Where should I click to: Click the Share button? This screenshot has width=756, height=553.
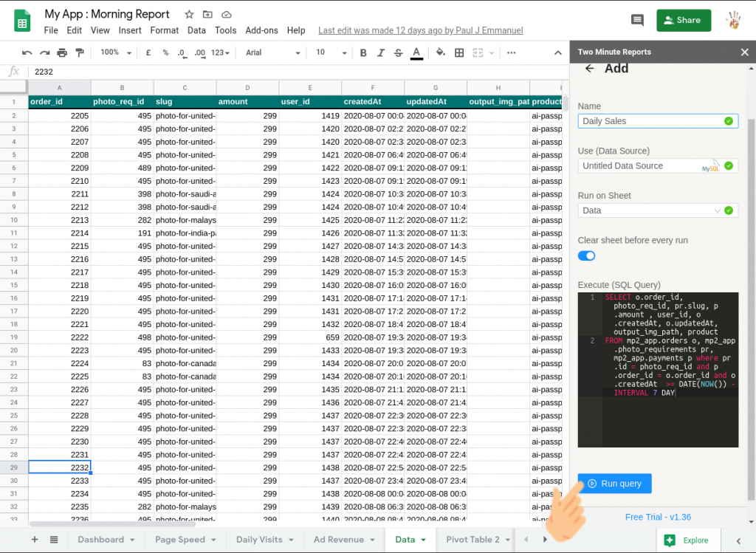pos(684,20)
